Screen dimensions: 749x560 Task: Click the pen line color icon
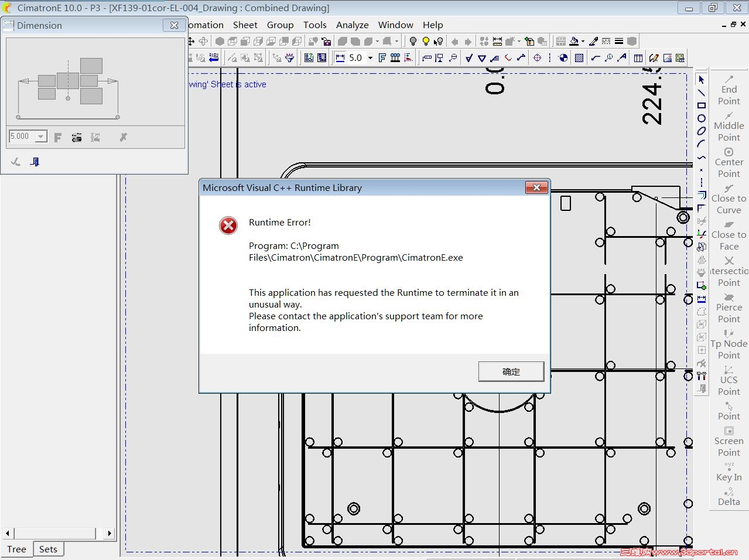(x=593, y=41)
